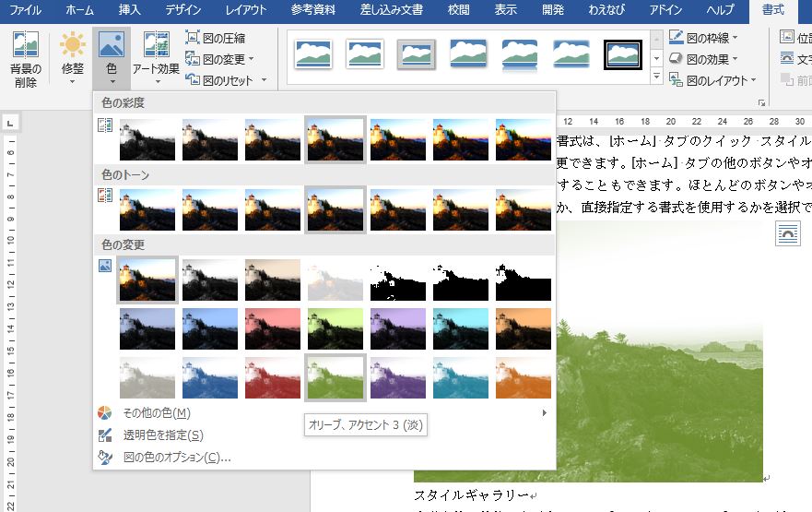Choose 透明色を指定(S) menu entry
The height and width of the screenshot is (512, 812).
324,435
